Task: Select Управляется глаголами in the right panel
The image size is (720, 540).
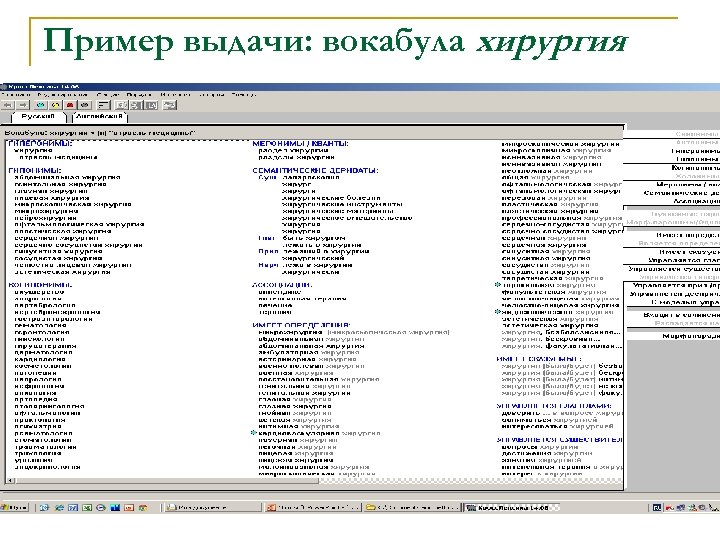Action: tap(684, 260)
